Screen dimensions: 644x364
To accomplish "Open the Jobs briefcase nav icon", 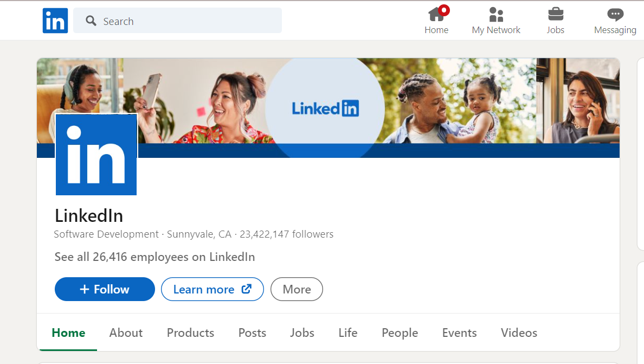I will coord(555,20).
